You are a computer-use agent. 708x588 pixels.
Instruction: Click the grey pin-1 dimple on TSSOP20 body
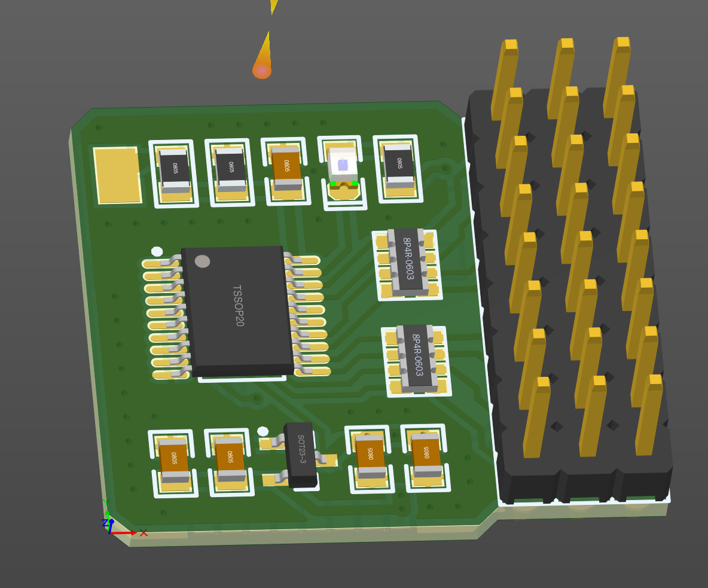point(202,261)
